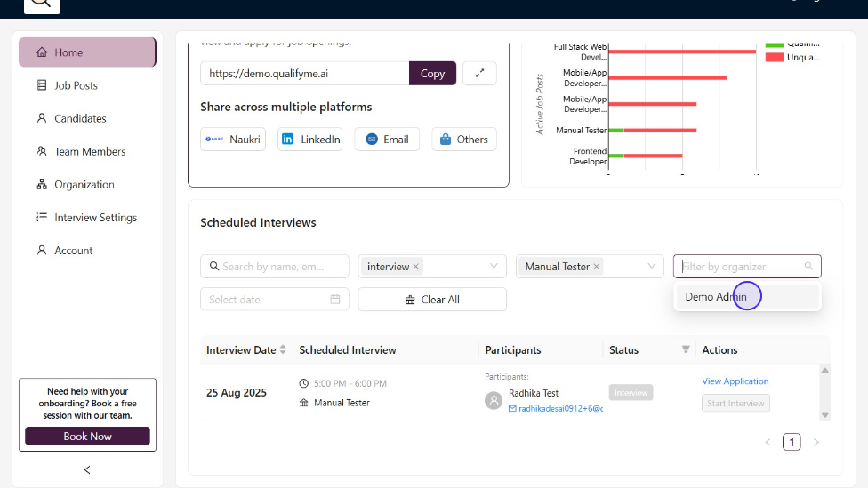Expand the interview status dropdown
This screenshot has width=868, height=489.
coord(494,267)
